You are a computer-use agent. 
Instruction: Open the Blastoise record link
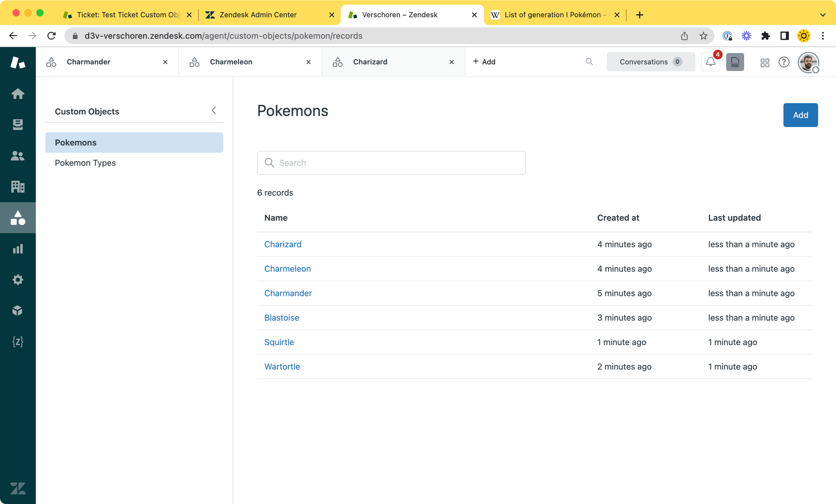pyautogui.click(x=281, y=318)
